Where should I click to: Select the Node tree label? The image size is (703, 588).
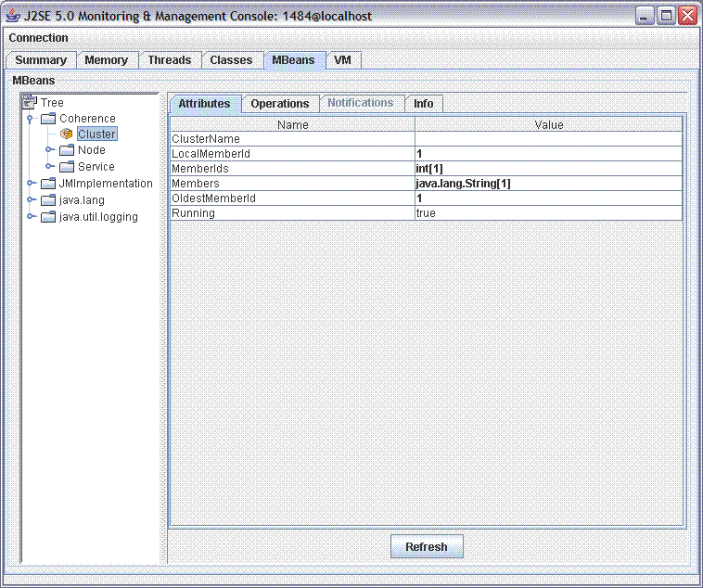pos(92,150)
